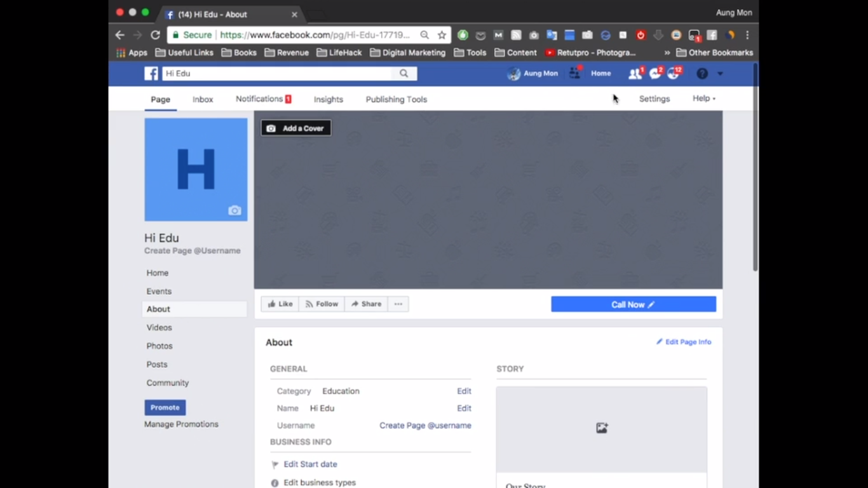
Task: Open Events in the page sidebar
Action: (x=159, y=292)
